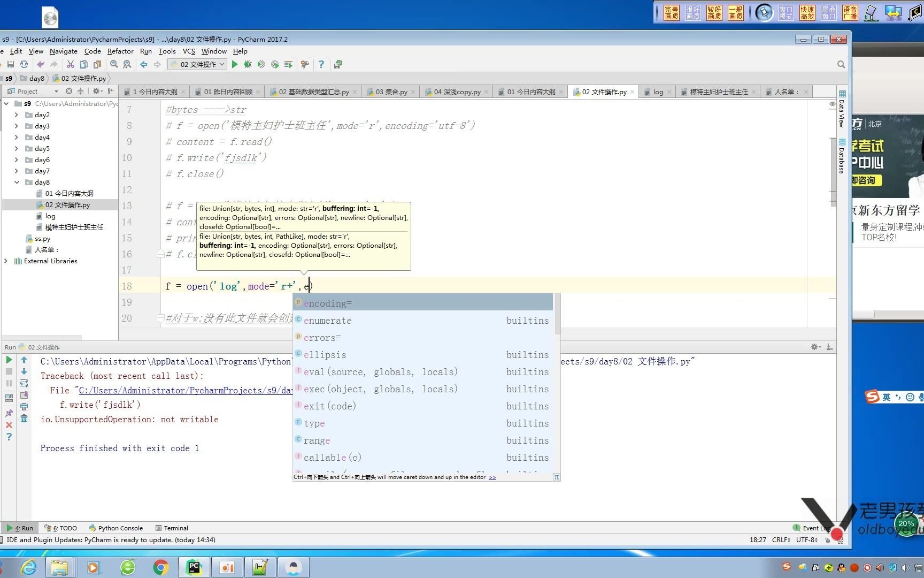This screenshot has width=924, height=578.
Task: Click the Paste icon in toolbar
Action: tap(97, 64)
